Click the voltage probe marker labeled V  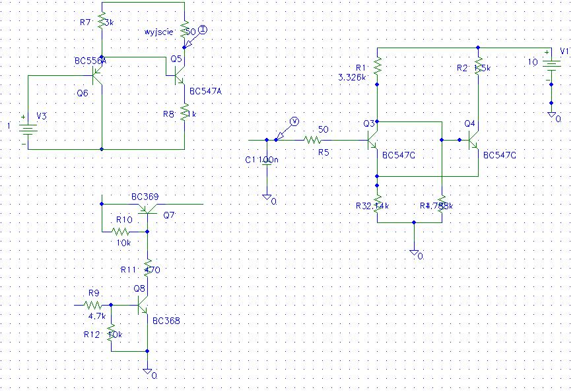point(294,121)
